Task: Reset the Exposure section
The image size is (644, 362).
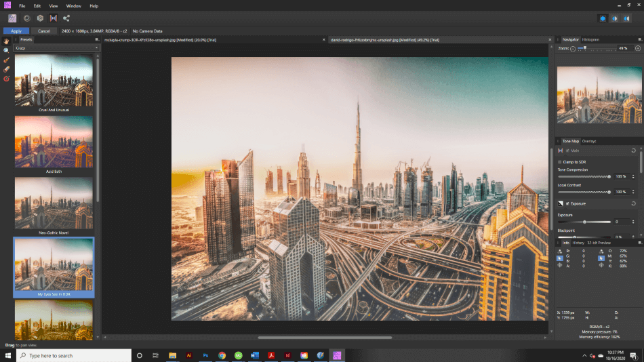Action: (x=634, y=203)
